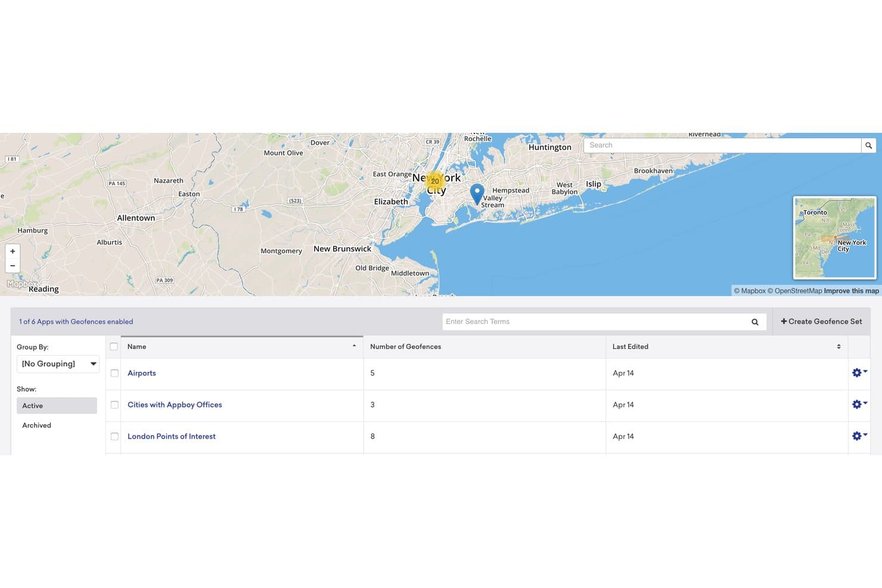882x588 pixels.
Task: Click Airports geofence count 5
Action: [x=372, y=374]
